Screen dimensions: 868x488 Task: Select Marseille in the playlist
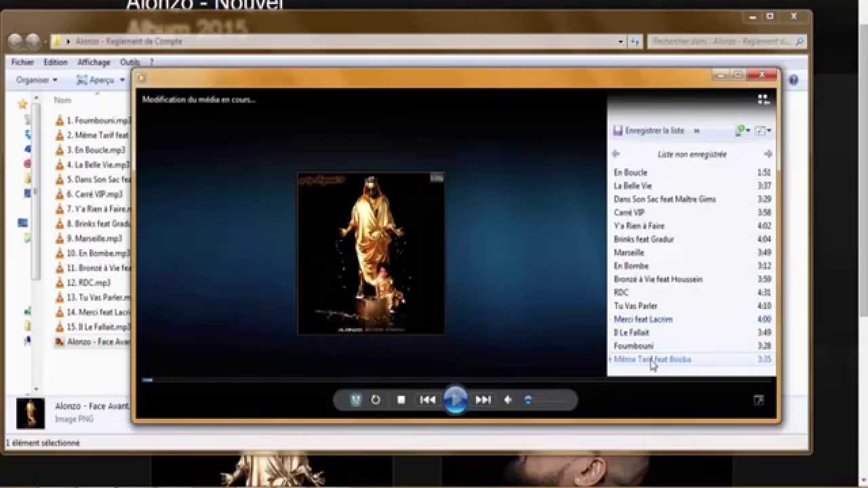point(692,252)
